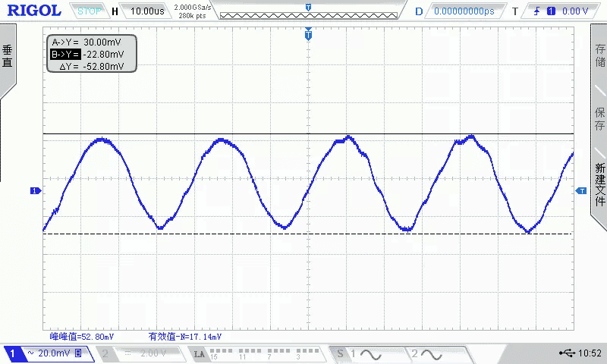Viewport: 607px width, 364px height.
Task: Click the STOP run status indicator
Action: (90, 11)
